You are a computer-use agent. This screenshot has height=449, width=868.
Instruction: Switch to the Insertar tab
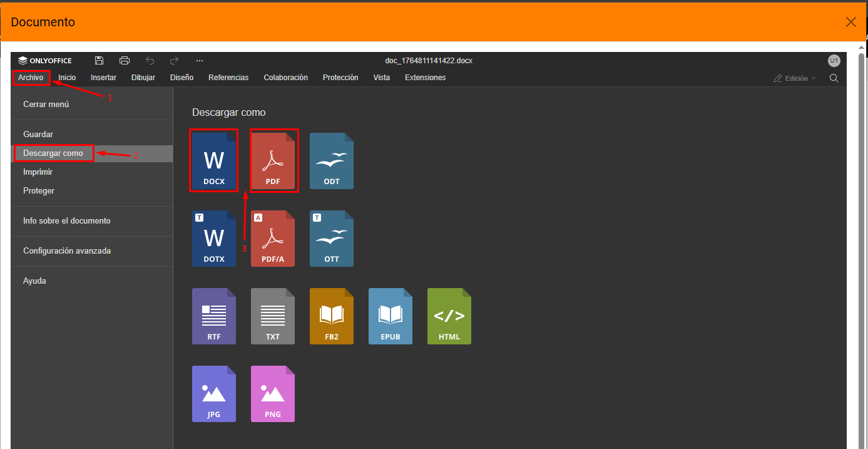pos(103,78)
